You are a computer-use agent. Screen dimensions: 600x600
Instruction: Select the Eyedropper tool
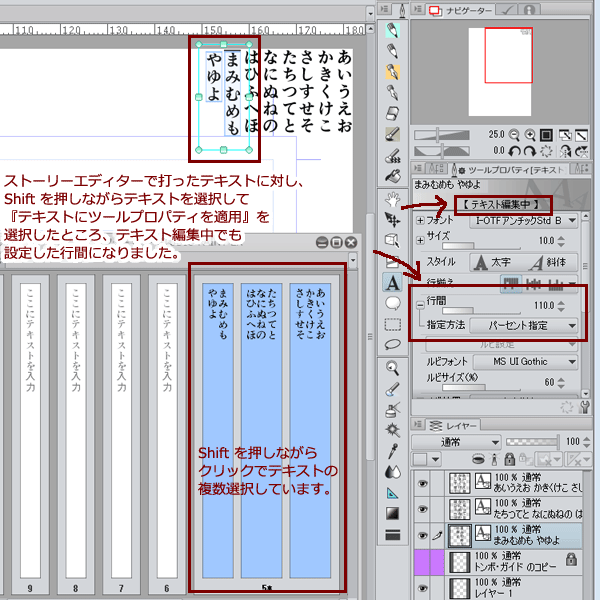tap(393, 451)
